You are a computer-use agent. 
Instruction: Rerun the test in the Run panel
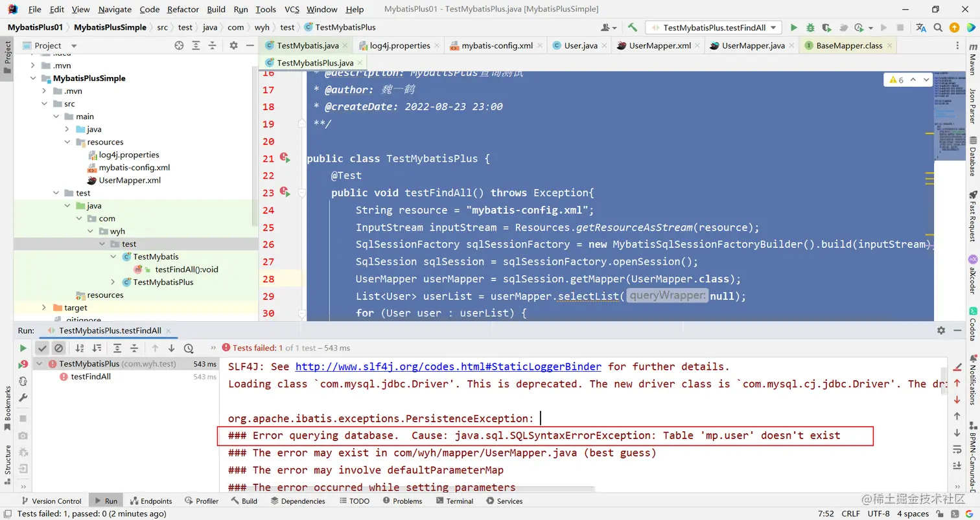tap(23, 348)
